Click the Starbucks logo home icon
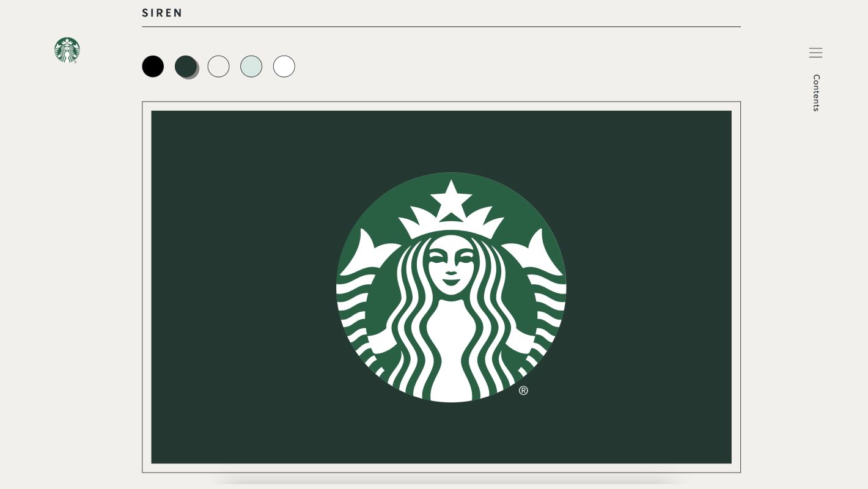 67,50
